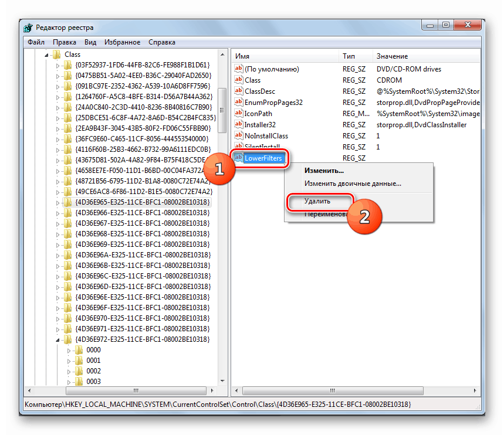Open the Справка menu
The image size is (504, 435).
162,42
